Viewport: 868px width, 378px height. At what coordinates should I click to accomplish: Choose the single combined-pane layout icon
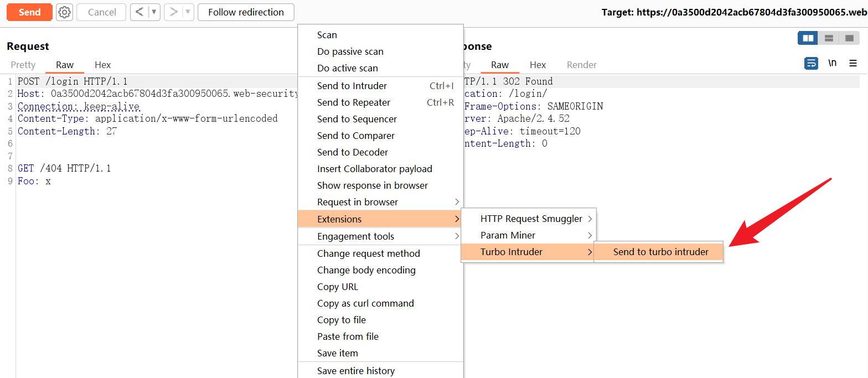[849, 38]
